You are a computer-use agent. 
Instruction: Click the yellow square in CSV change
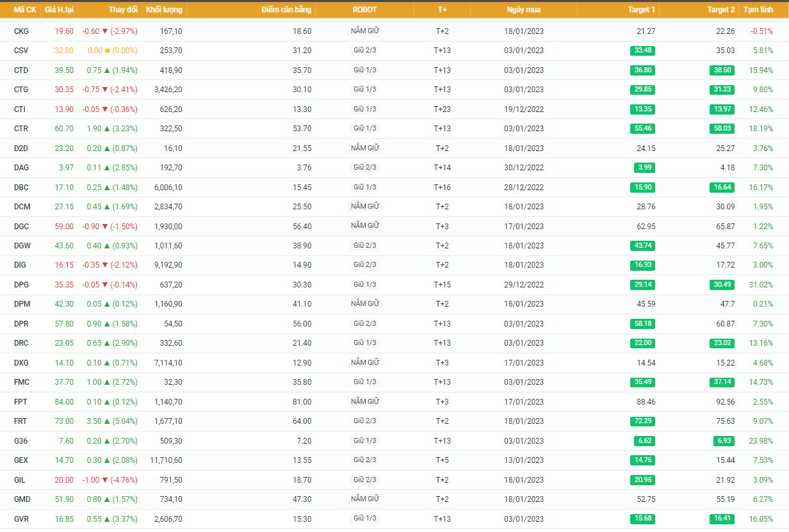[x=108, y=51]
